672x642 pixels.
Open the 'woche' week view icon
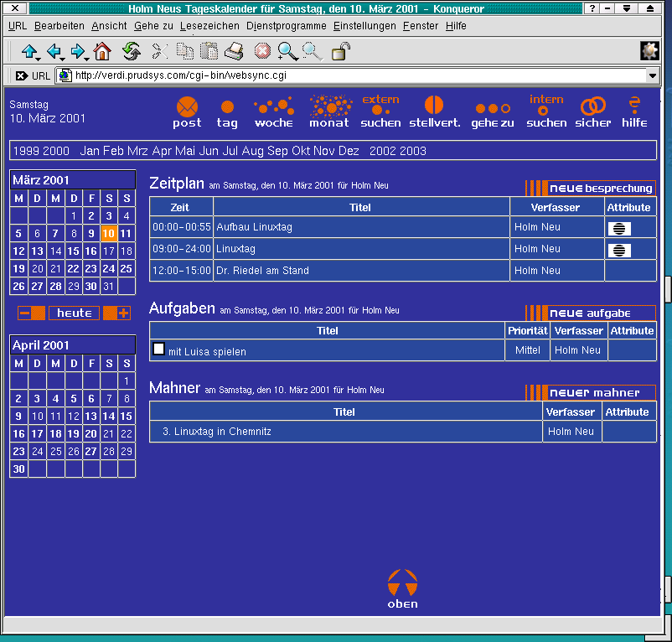click(274, 107)
